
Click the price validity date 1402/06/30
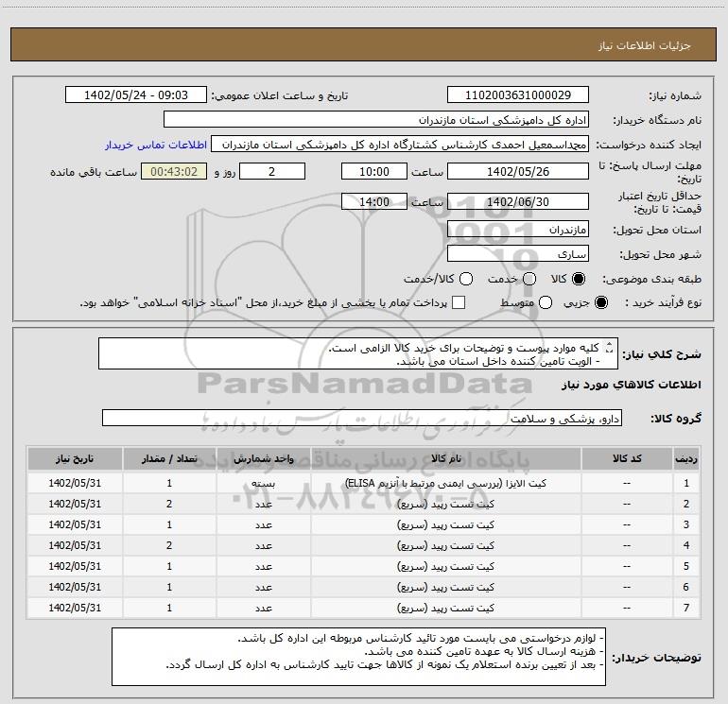[x=518, y=201]
